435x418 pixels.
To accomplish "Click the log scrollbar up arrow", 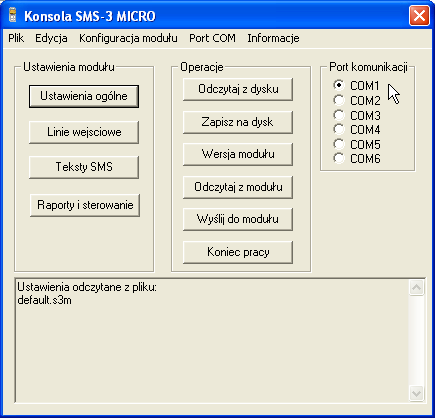I will tap(417, 288).
